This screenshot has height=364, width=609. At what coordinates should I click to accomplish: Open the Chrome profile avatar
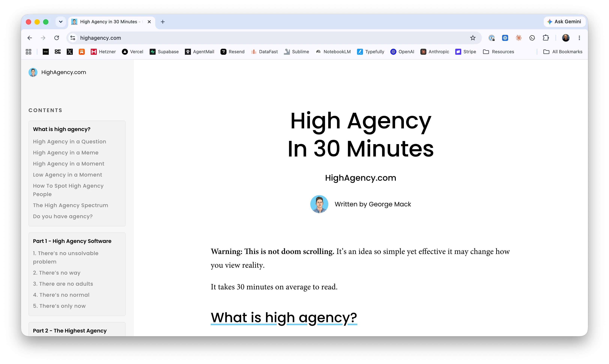coord(566,38)
